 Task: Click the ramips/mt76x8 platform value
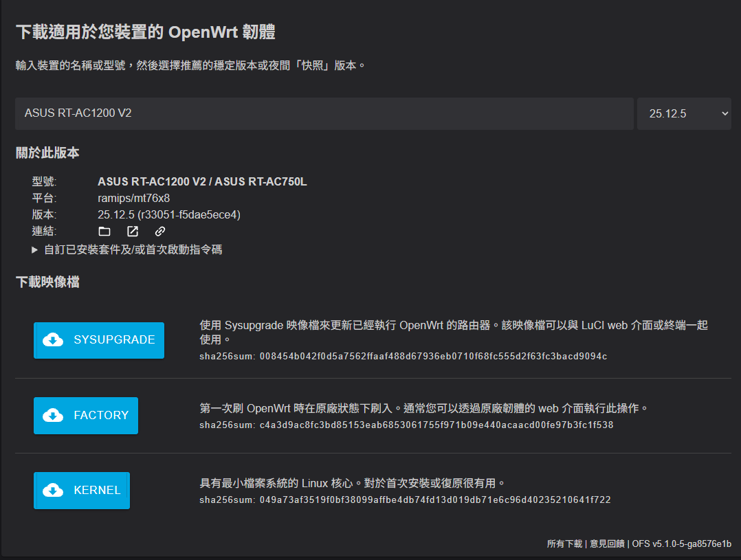pyautogui.click(x=134, y=198)
